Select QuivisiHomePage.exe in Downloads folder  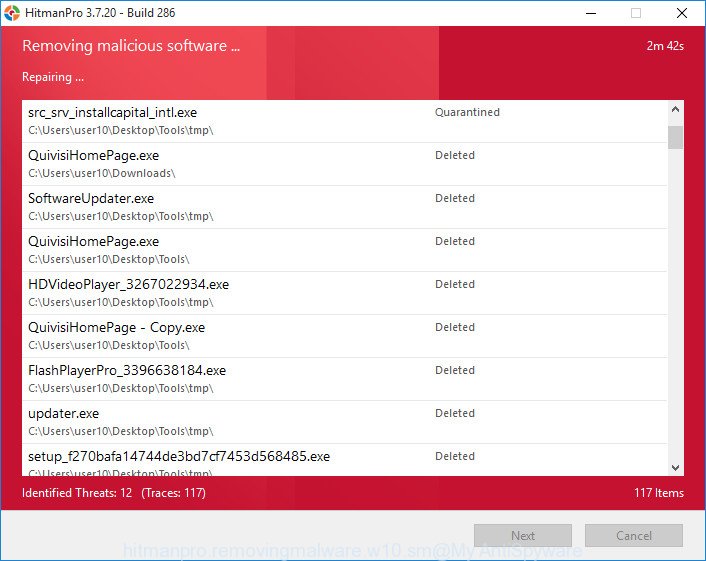(344, 164)
